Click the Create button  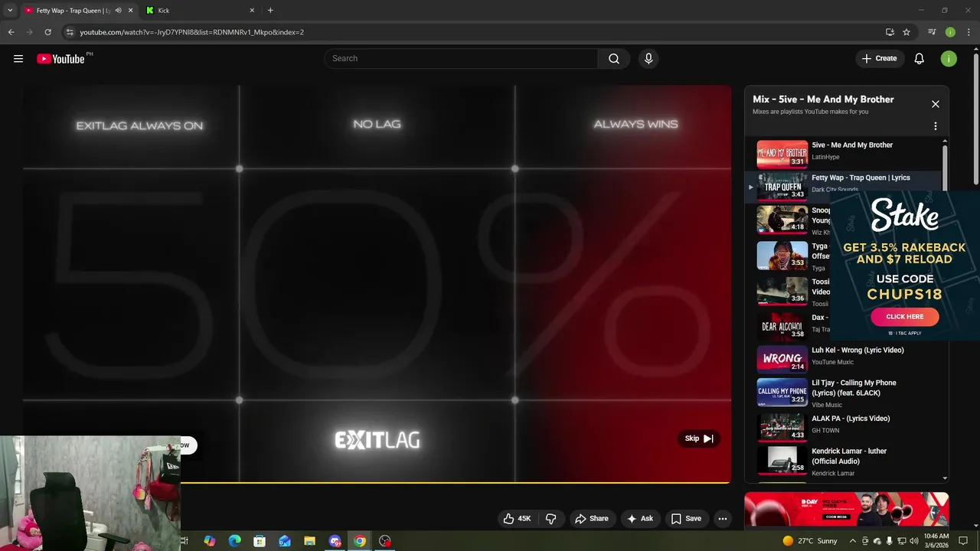[x=880, y=59]
